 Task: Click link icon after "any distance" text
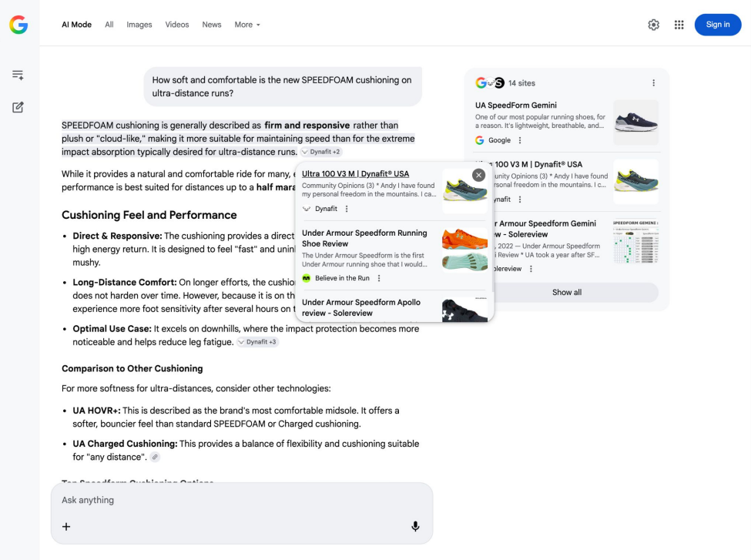point(155,457)
